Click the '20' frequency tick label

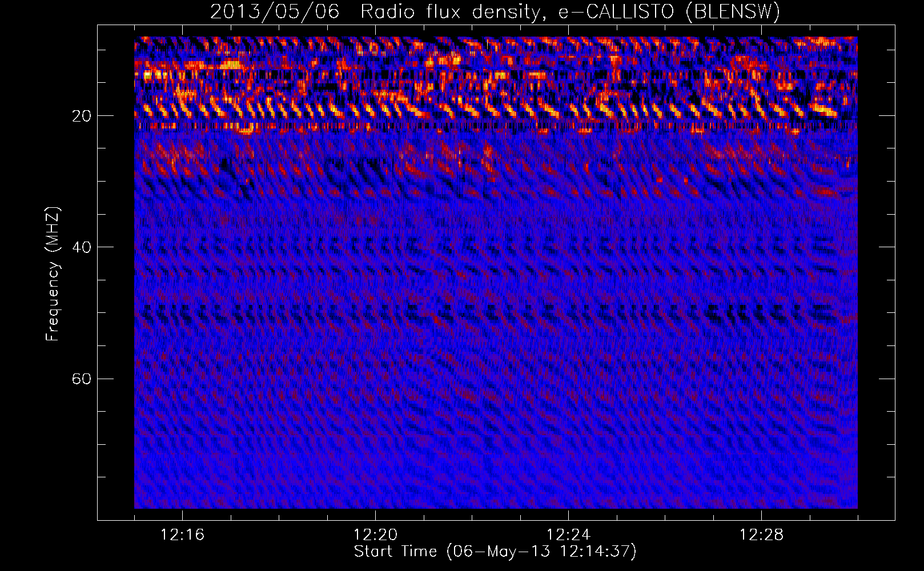pos(82,116)
